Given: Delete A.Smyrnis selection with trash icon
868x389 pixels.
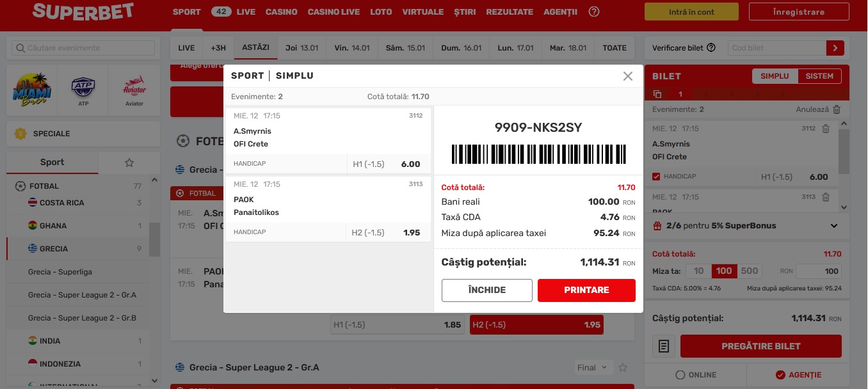Looking at the screenshot, I should click(x=826, y=129).
